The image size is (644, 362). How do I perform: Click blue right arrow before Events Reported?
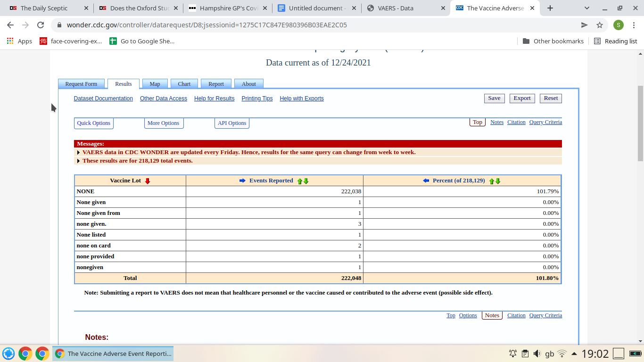click(x=242, y=181)
